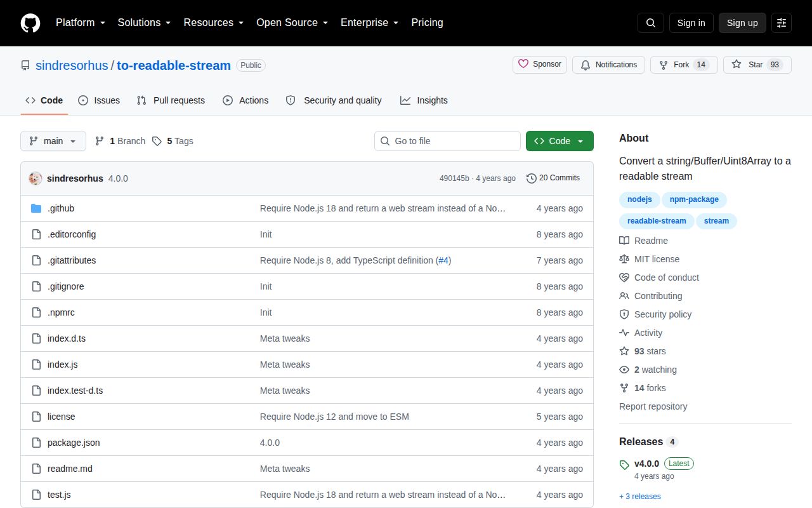Switch to the Pull requests tab
Viewport: 812px width, 508px height.
pos(171,100)
